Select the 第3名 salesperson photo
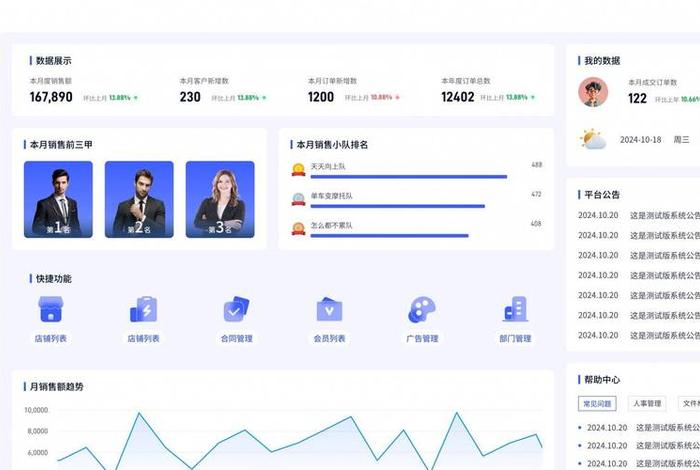The height and width of the screenshot is (470, 700). pyautogui.click(x=220, y=199)
